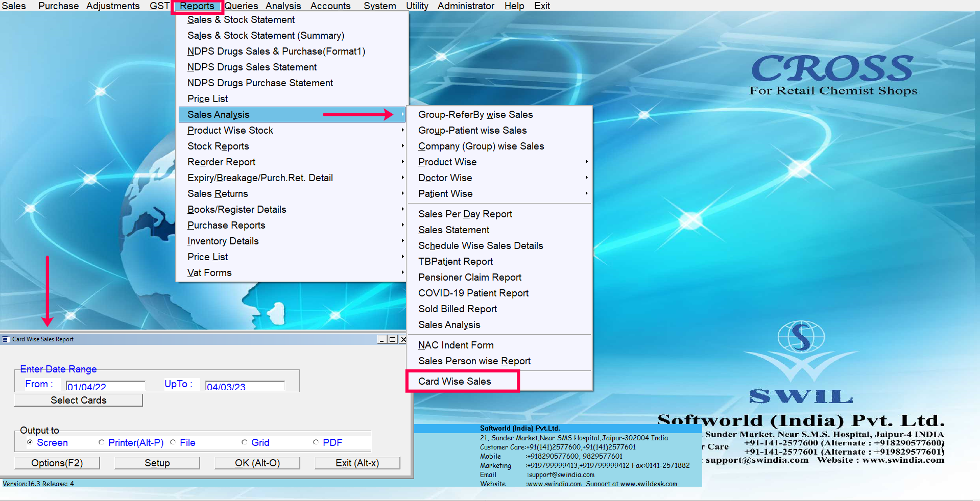Open Sales Person wise Report

click(x=499, y=361)
